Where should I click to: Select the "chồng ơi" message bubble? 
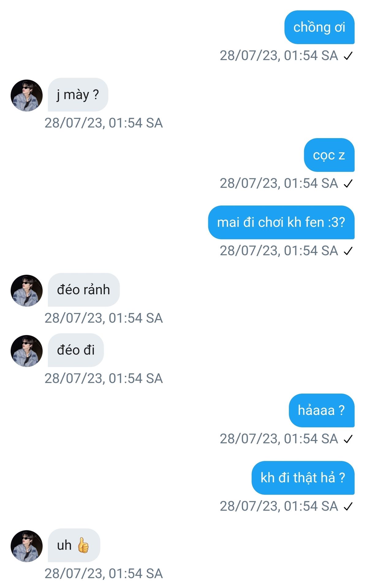pos(319,27)
